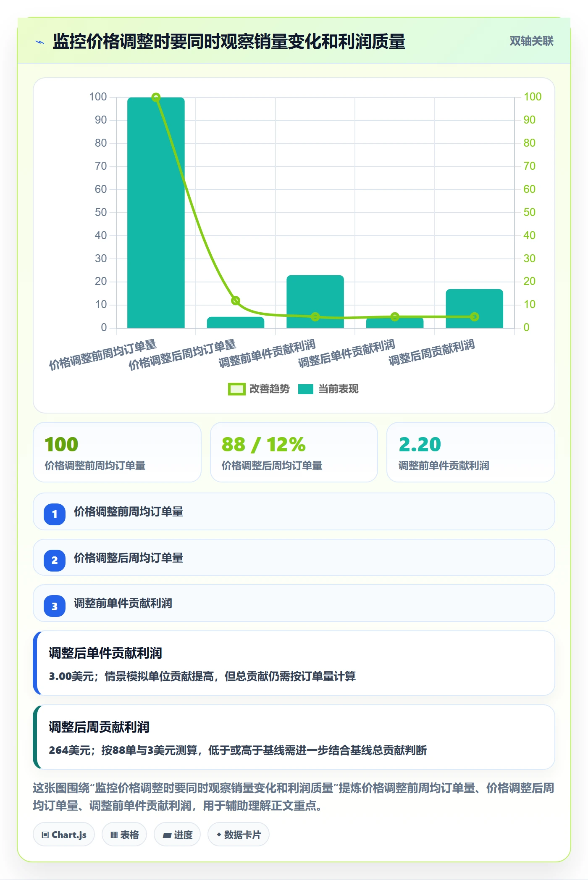Click the main title about 监控价格调整
The height and width of the screenshot is (880, 588).
click(x=229, y=42)
